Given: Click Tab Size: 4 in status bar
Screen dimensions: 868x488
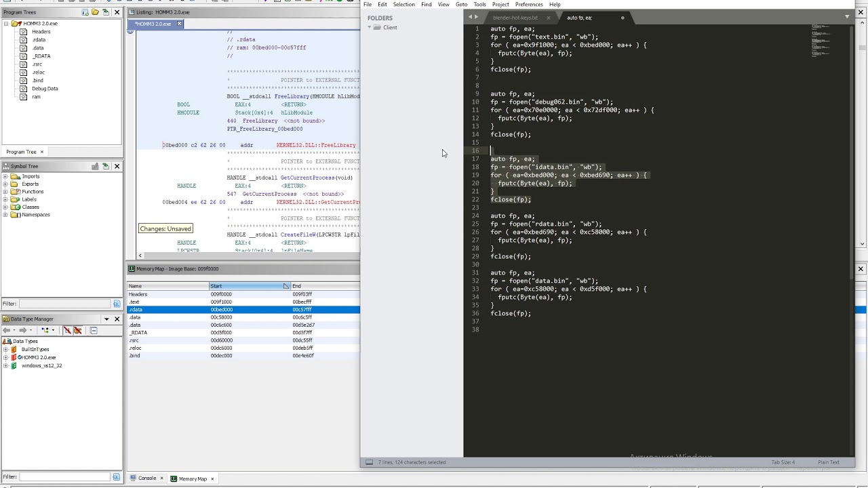Looking at the screenshot, I should click(x=783, y=462).
